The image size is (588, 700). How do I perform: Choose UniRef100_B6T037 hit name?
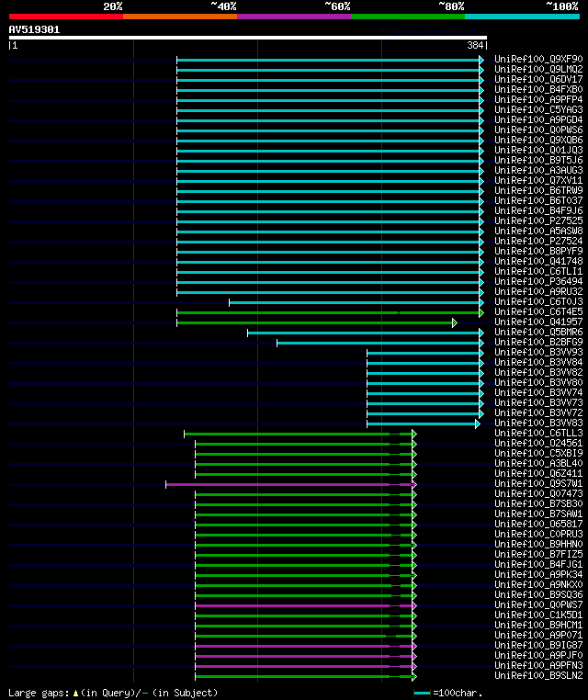pyautogui.click(x=538, y=200)
